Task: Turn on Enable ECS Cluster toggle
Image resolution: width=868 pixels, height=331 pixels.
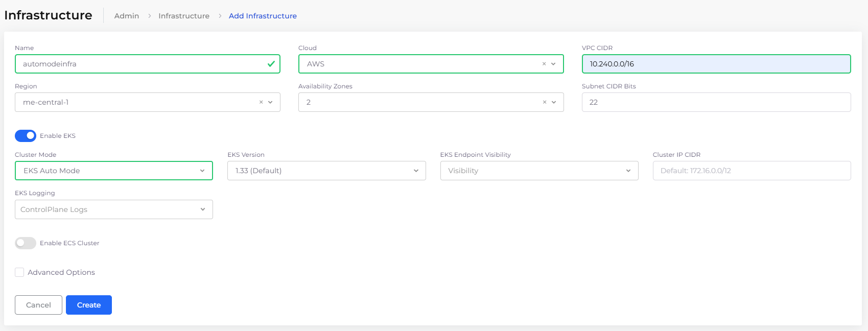Action: point(26,243)
